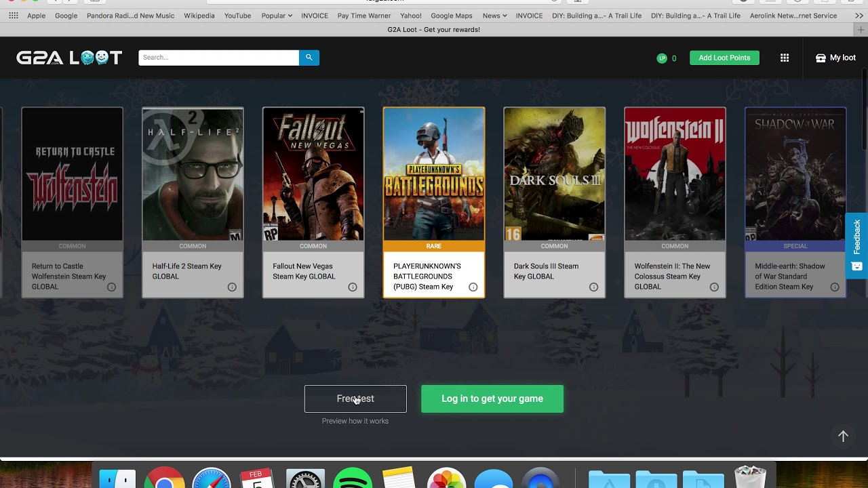Open Chrome from the Dock
This screenshot has height=488, width=868.
164,478
